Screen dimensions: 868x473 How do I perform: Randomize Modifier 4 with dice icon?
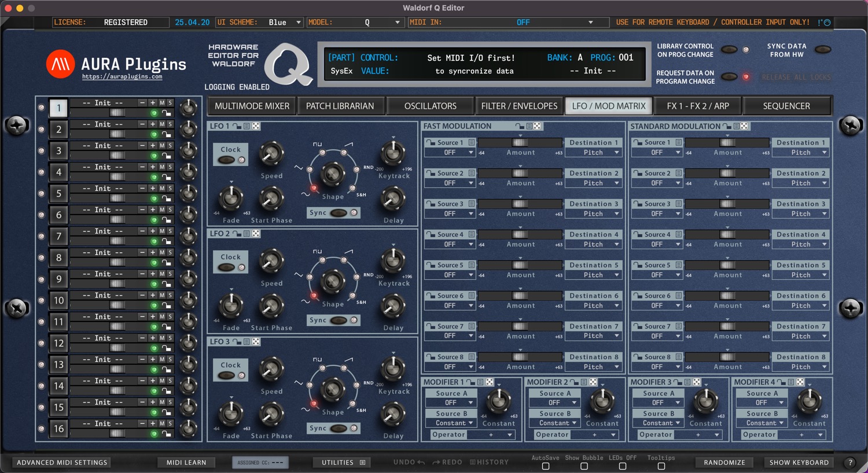pos(800,382)
